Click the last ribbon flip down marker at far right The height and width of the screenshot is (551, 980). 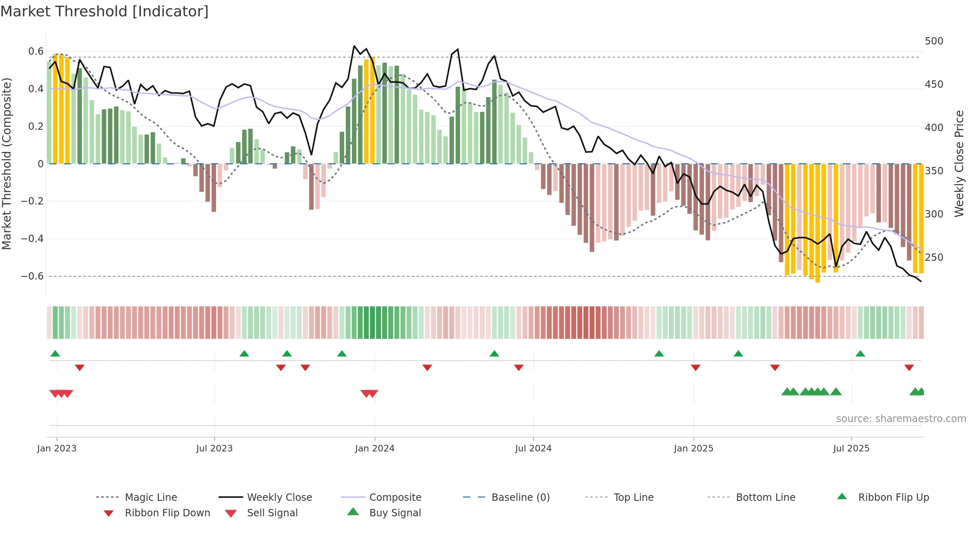tap(909, 368)
